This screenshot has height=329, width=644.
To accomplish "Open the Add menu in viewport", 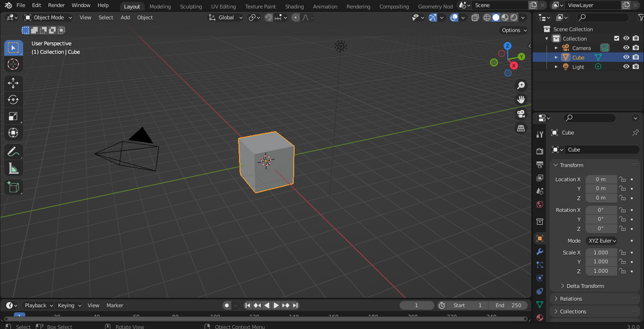I will (x=125, y=18).
